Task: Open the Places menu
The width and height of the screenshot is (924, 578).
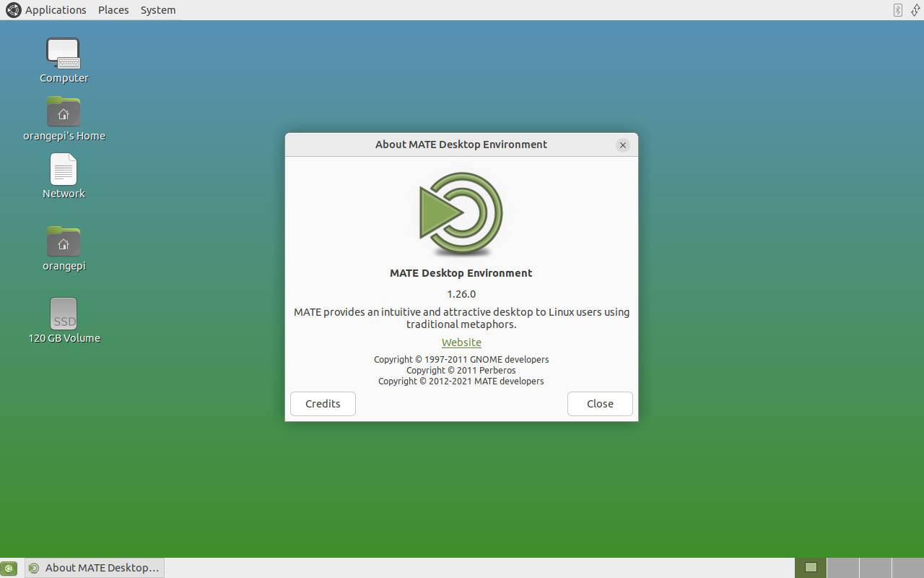Action: pos(113,10)
